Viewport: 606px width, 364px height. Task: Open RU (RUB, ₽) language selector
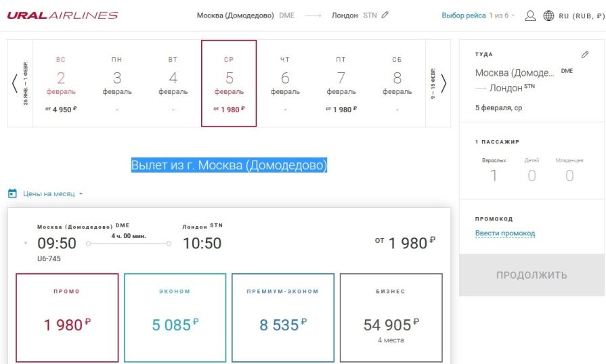(x=582, y=16)
